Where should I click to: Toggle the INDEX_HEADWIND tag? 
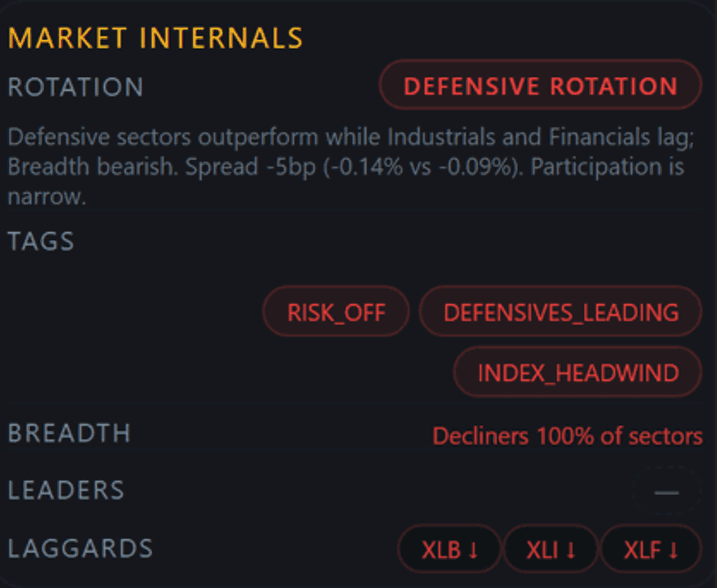point(577,372)
